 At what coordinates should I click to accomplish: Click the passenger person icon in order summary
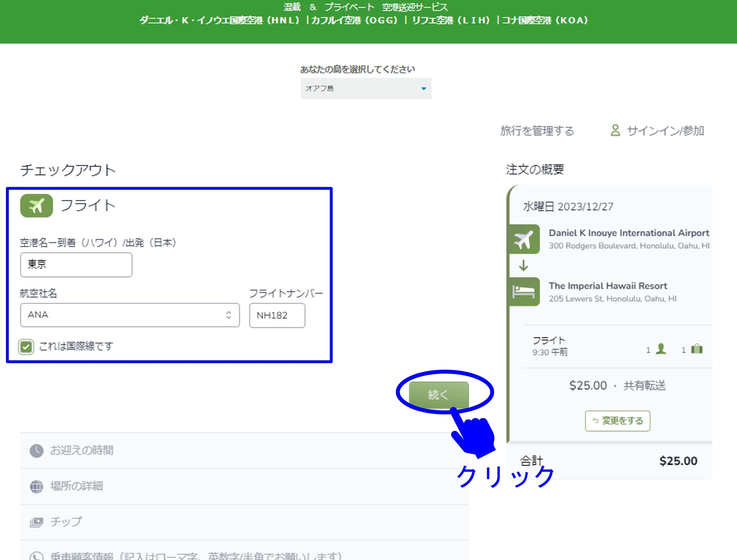(660, 349)
